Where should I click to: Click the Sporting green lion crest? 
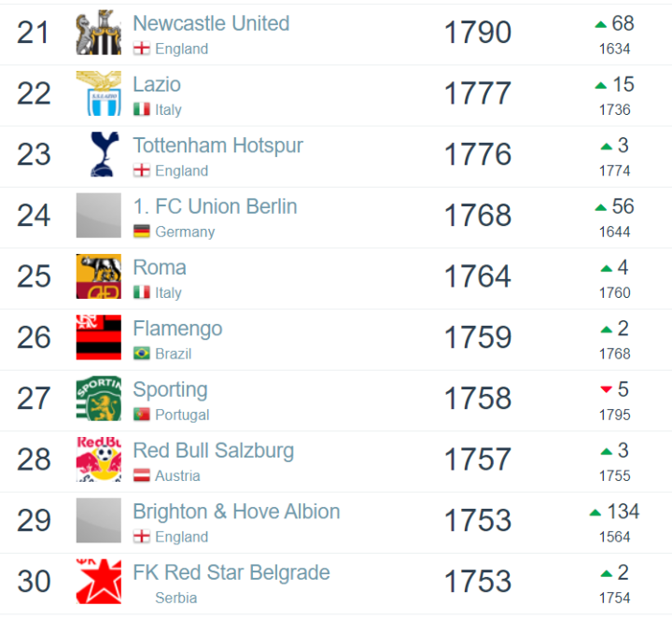[98, 399]
